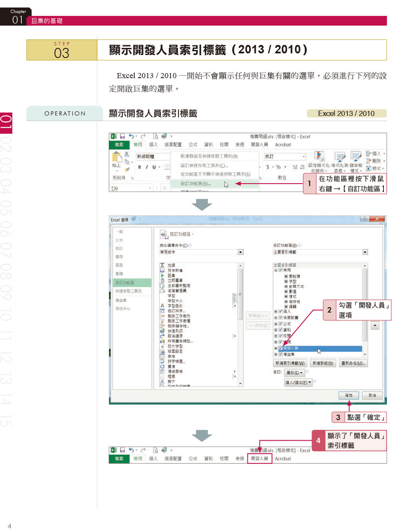Open the 信任中心 category in Excel 選項

pos(123,308)
